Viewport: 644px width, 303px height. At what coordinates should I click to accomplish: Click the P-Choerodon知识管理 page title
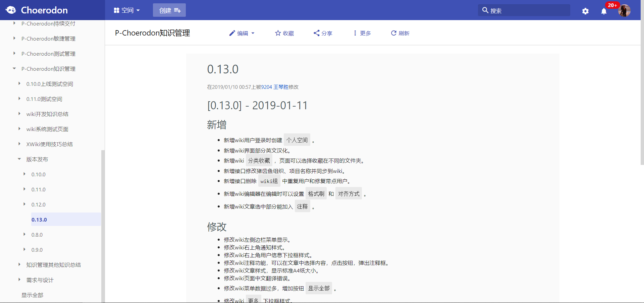(x=153, y=33)
